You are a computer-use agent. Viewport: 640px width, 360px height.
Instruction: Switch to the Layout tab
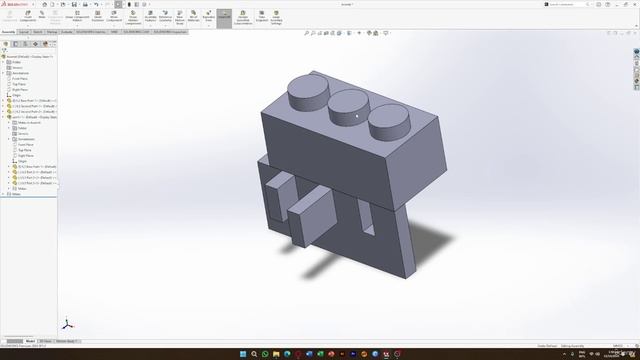pyautogui.click(x=24, y=32)
